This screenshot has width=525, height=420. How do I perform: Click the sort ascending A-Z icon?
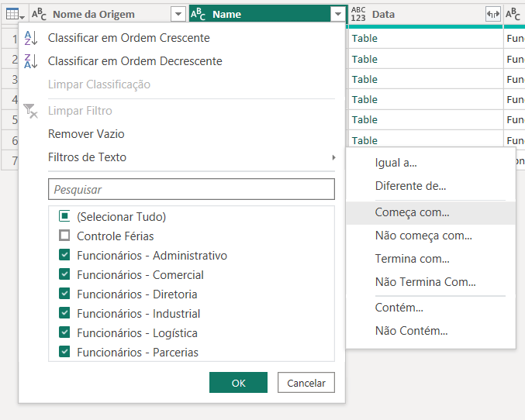[31, 38]
